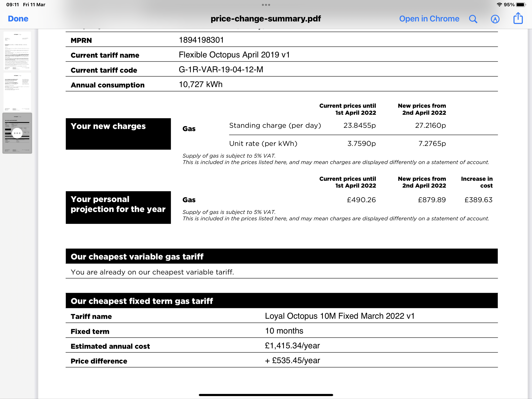This screenshot has height=399, width=532.
Task: Tap the price-change-summary.pdf title
Action: pyautogui.click(x=266, y=19)
